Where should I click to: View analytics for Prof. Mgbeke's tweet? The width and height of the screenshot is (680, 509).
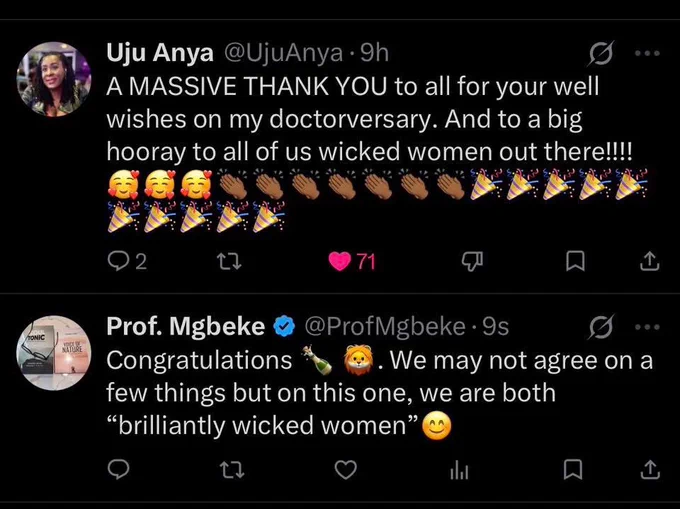[x=459, y=470]
